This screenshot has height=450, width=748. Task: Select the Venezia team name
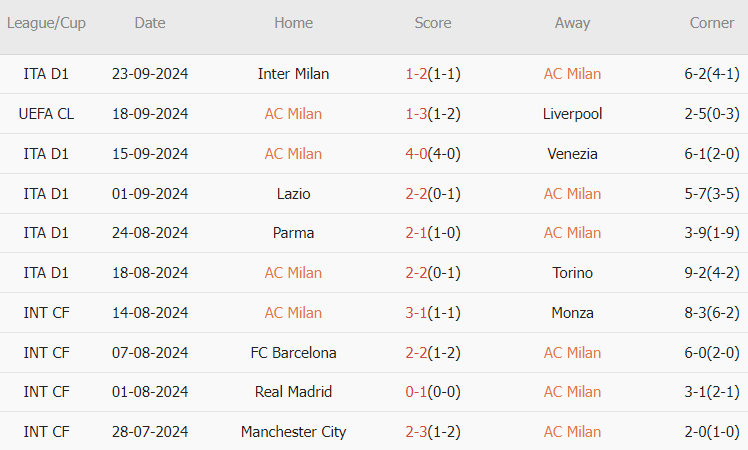click(572, 154)
